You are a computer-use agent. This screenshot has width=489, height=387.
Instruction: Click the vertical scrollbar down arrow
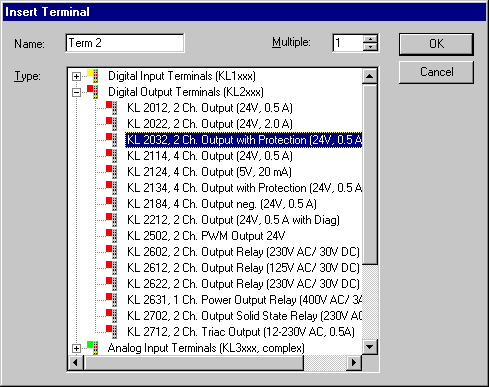(x=370, y=347)
